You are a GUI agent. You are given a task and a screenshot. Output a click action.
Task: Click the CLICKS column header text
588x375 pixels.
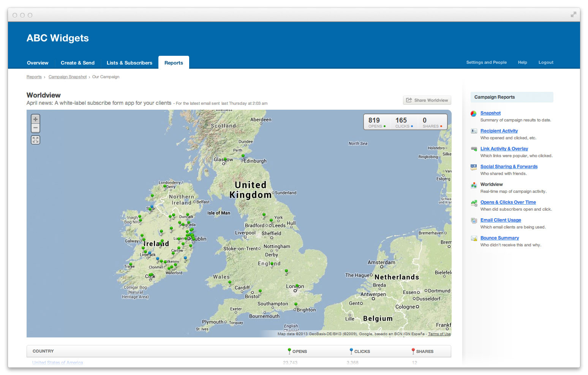coord(362,351)
